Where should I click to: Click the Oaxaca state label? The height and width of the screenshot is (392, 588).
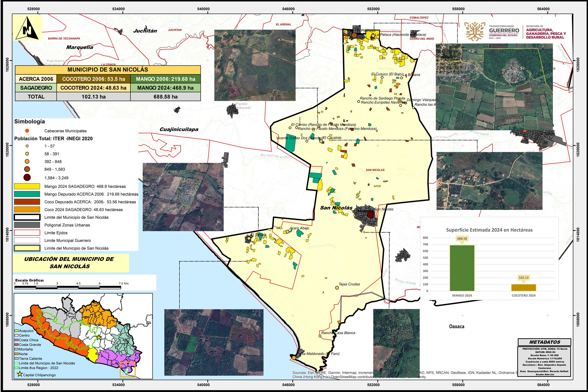pos(457,327)
